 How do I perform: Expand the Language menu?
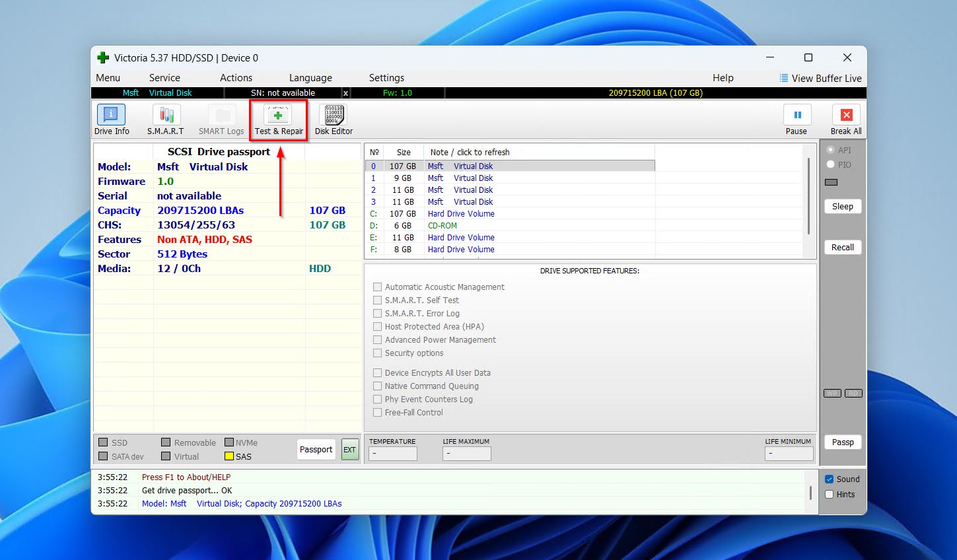tap(310, 78)
